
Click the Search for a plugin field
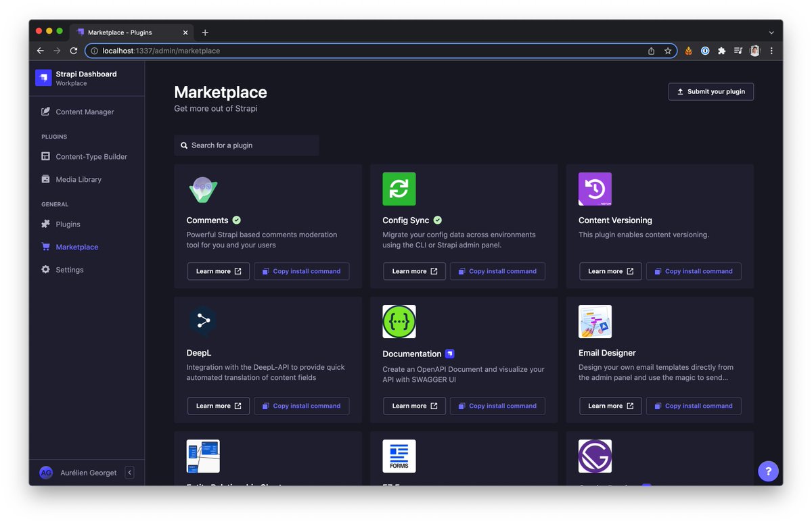click(x=246, y=145)
